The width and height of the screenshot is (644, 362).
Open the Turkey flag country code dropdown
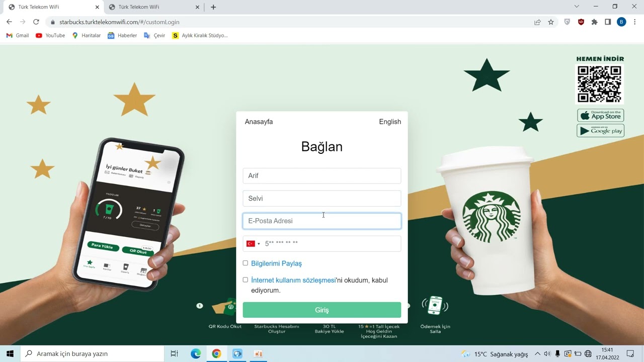click(x=253, y=244)
